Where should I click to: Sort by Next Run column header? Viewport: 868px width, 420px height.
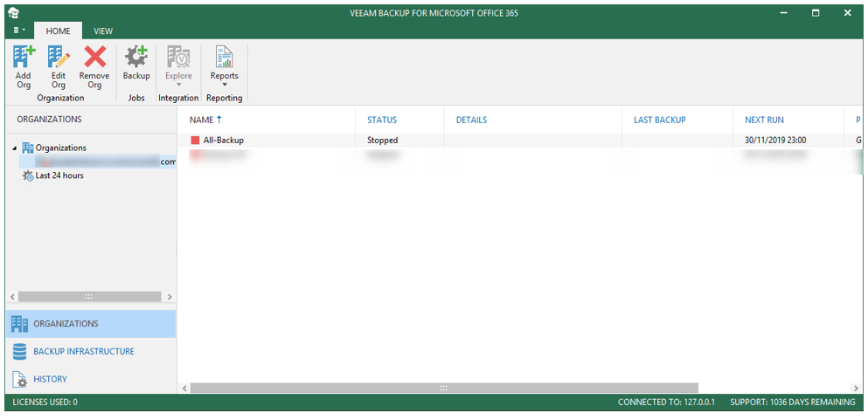(x=763, y=120)
